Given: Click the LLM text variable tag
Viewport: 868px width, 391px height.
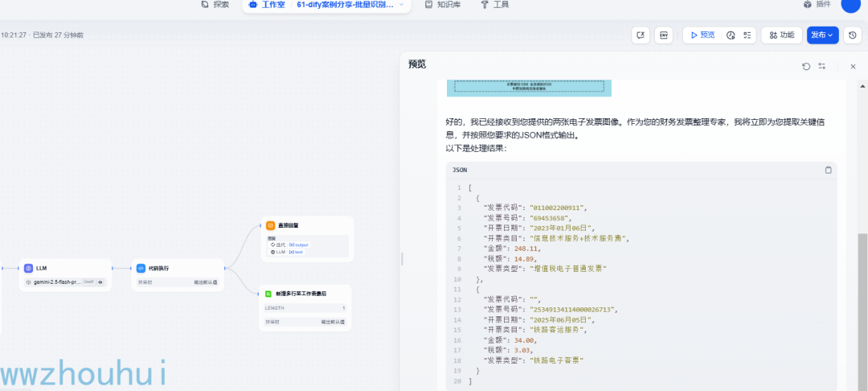Looking at the screenshot, I should coord(286,252).
